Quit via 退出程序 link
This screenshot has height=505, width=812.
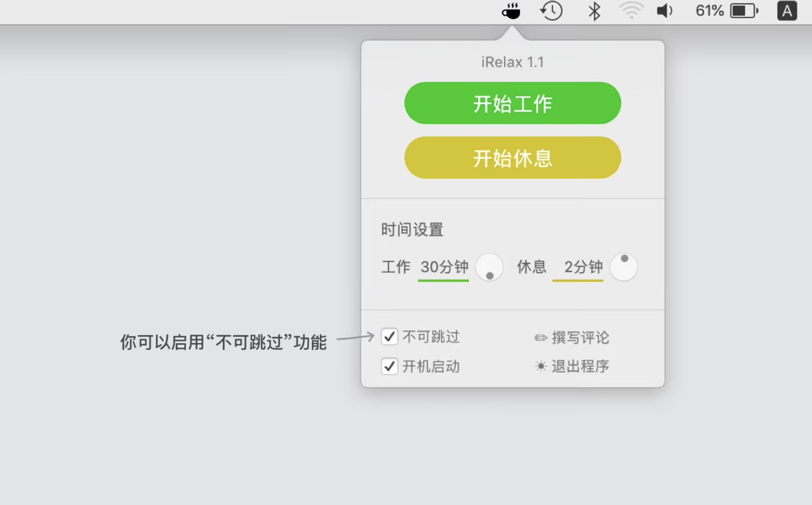pos(580,367)
